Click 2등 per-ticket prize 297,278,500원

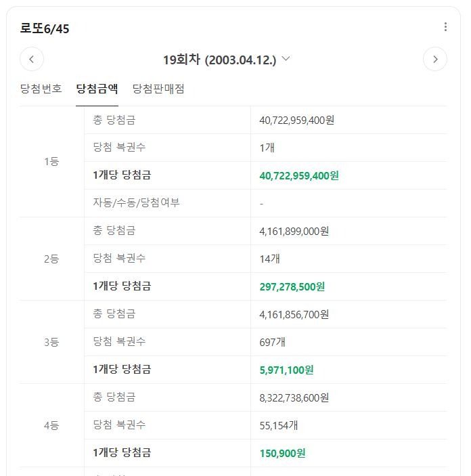(292, 286)
